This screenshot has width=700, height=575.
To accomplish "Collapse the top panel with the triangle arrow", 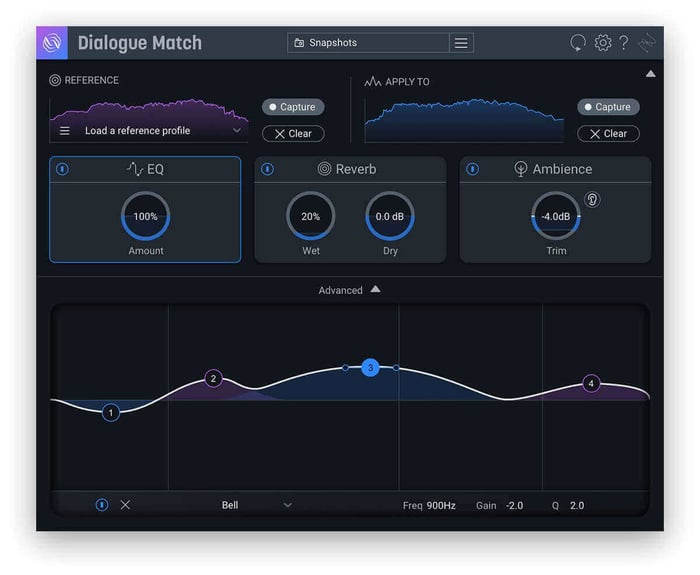I will (x=650, y=74).
